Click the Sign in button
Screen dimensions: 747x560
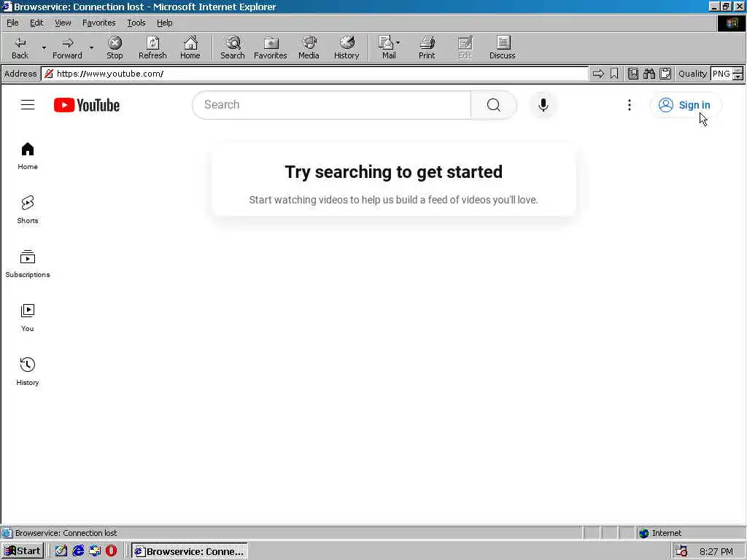(x=686, y=105)
